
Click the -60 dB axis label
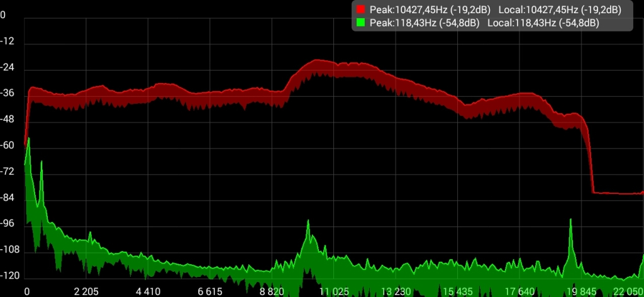[7, 146]
